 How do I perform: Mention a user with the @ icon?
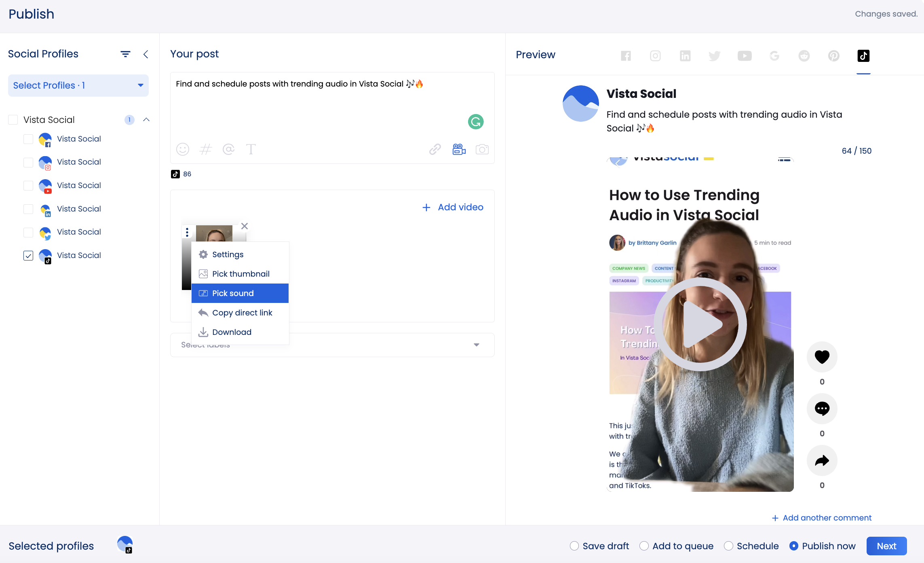coord(229,149)
